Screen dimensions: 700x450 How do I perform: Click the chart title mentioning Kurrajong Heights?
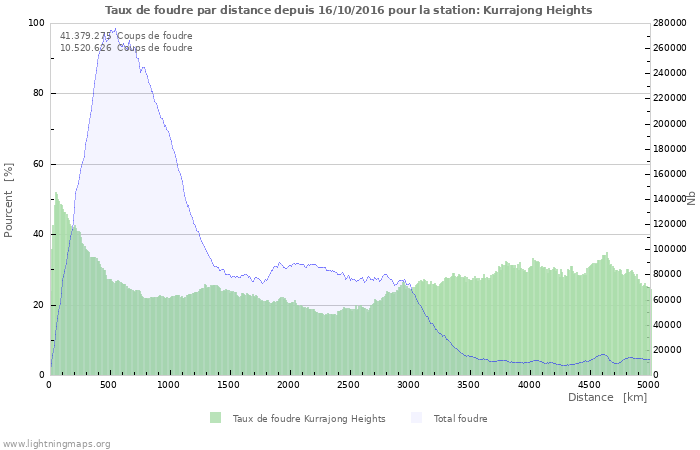[x=349, y=10]
